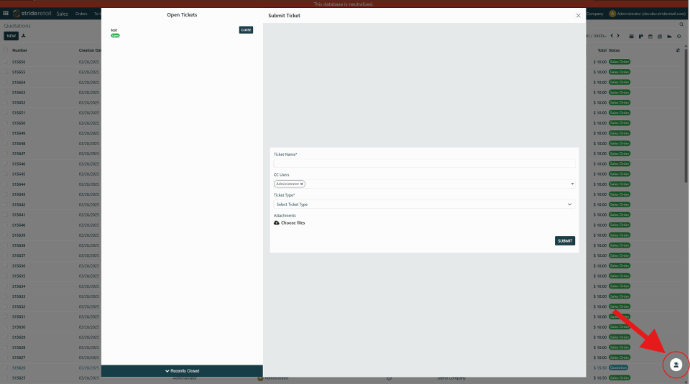Viewport: 690px width, 384px height.
Task: Switch to the list view icon
Action: pyautogui.click(x=631, y=37)
